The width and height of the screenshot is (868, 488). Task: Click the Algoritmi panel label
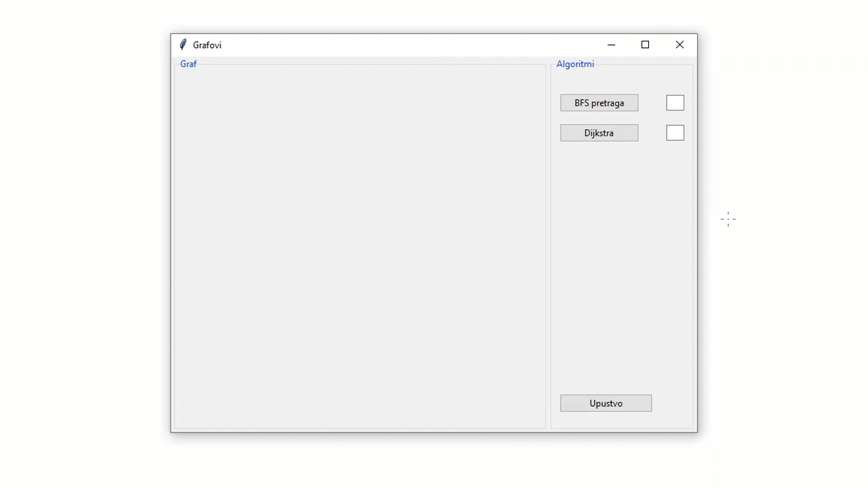tap(575, 64)
